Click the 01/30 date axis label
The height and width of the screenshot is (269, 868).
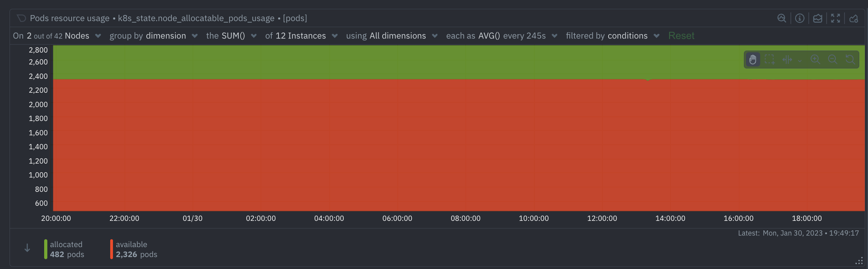click(193, 218)
